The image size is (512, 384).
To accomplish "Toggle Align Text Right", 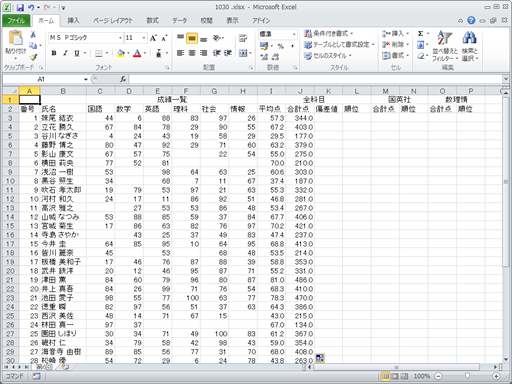I will point(204,53).
